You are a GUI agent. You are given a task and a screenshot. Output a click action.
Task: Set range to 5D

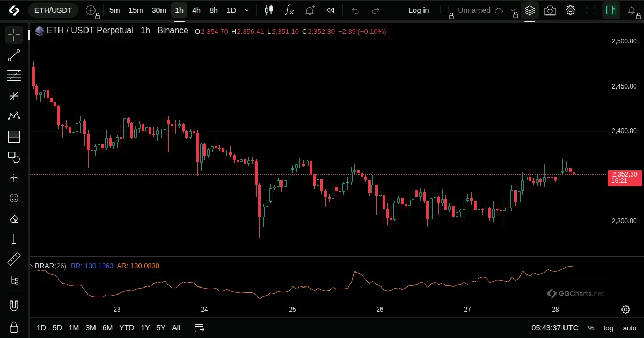(x=57, y=328)
